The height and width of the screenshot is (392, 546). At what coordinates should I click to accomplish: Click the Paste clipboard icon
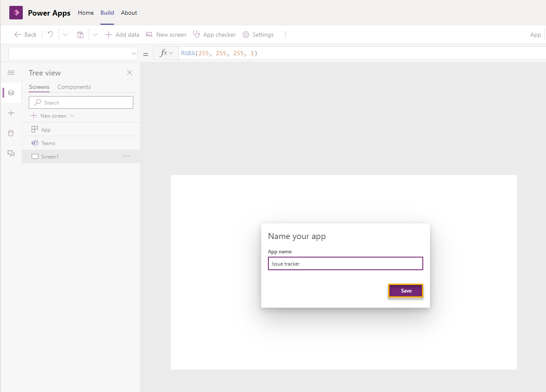point(80,35)
